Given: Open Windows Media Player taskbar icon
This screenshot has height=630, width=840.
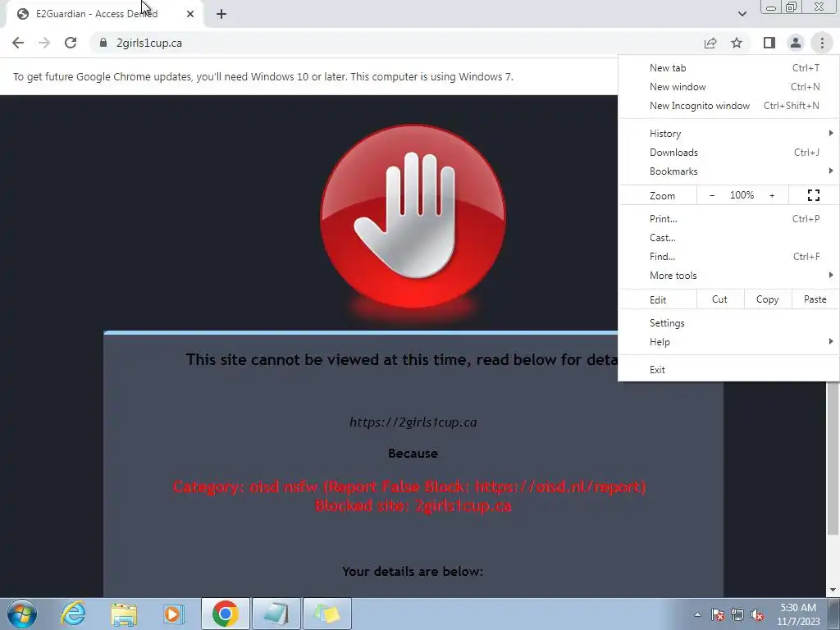Looking at the screenshot, I should point(174,614).
